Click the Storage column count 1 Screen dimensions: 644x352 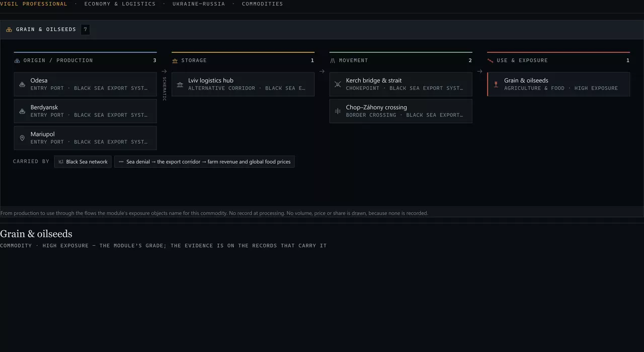pyautogui.click(x=312, y=60)
